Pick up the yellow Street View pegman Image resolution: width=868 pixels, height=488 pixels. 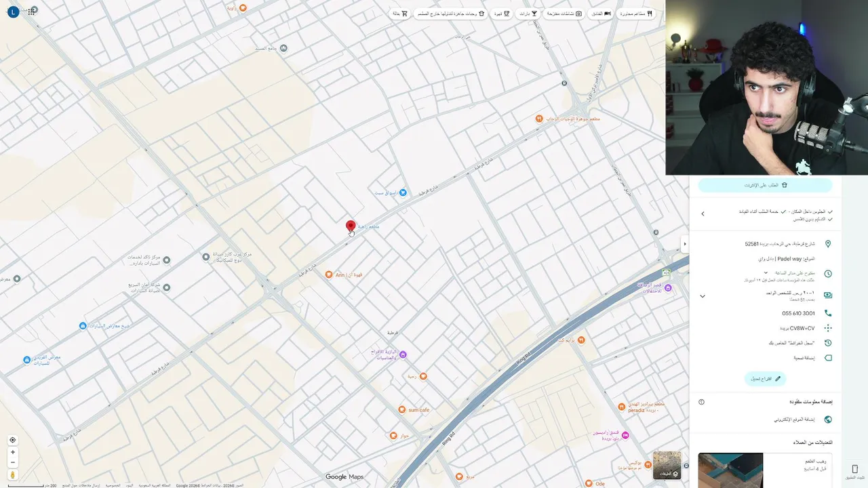point(12,475)
